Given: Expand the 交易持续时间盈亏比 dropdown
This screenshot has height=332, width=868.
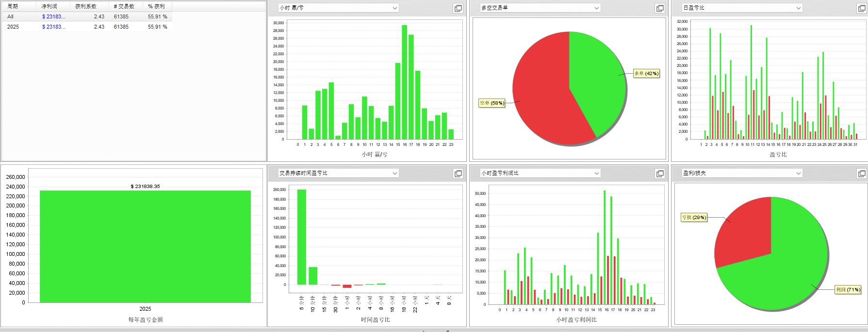Looking at the screenshot, I should click(394, 174).
